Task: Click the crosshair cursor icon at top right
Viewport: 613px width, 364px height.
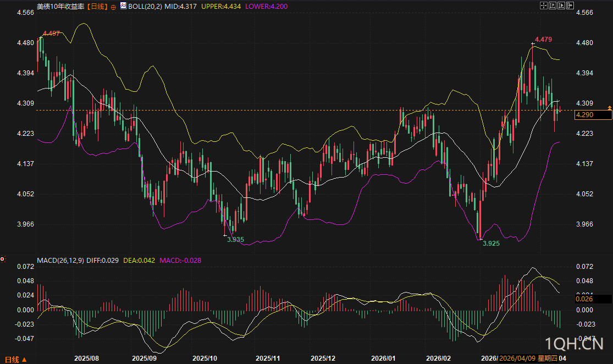Action: pos(543,5)
